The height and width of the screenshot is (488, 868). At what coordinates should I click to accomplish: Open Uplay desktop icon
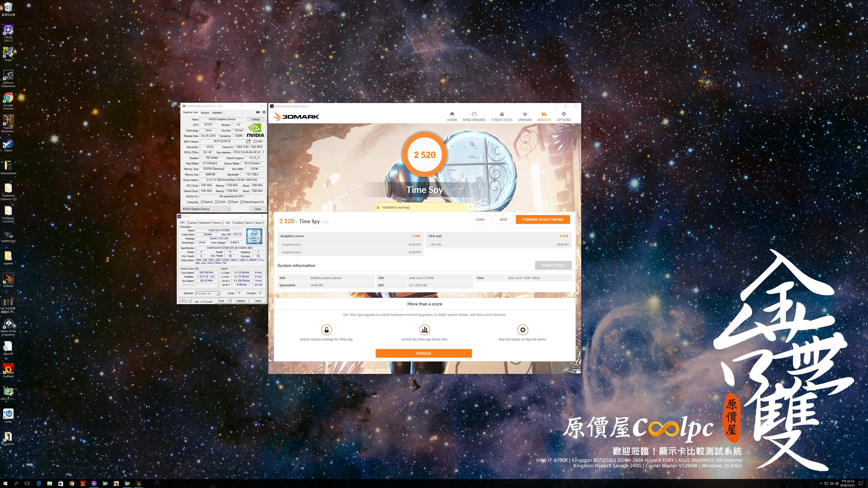(x=8, y=416)
